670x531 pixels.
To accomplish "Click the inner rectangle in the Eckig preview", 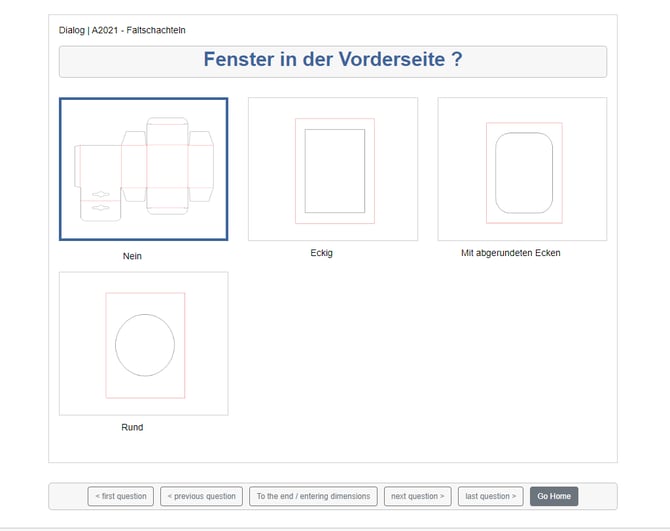I will click(335, 171).
